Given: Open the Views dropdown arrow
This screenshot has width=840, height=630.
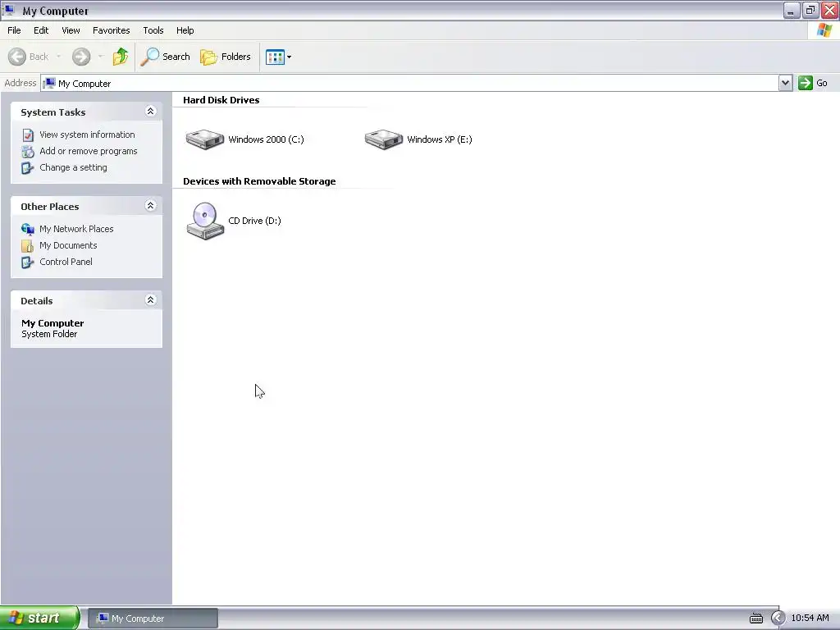Looking at the screenshot, I should (x=290, y=57).
